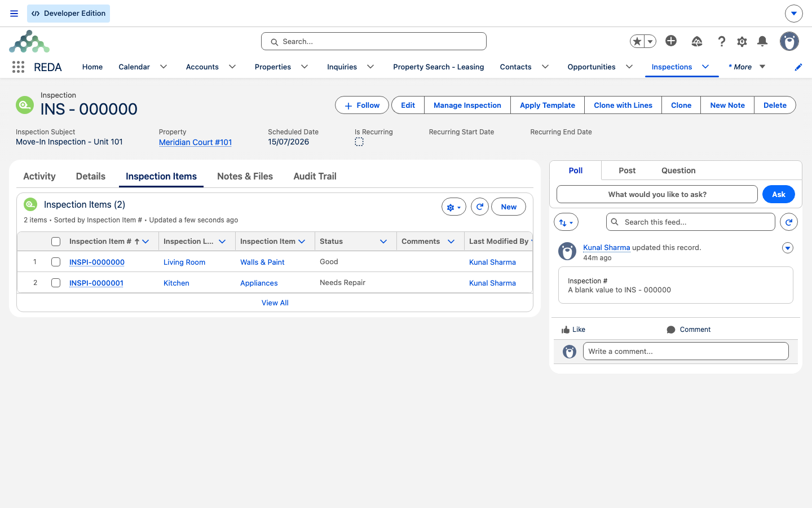The image size is (812, 508).
Task: Like the record update post
Action: 573,330
